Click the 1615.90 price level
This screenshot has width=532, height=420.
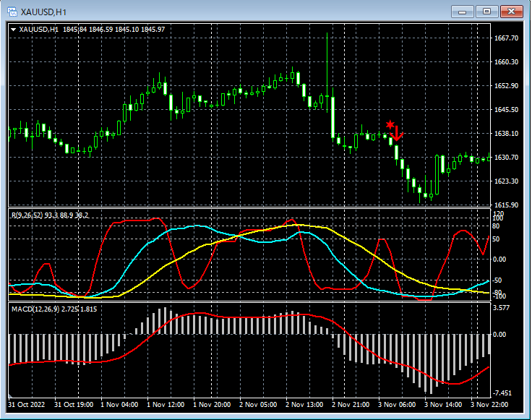(x=506, y=205)
